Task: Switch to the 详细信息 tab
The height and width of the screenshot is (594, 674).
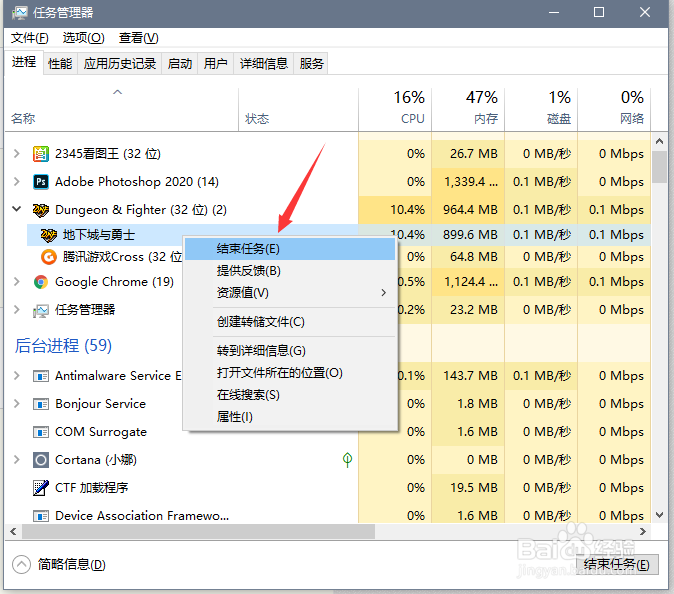Action: (263, 64)
